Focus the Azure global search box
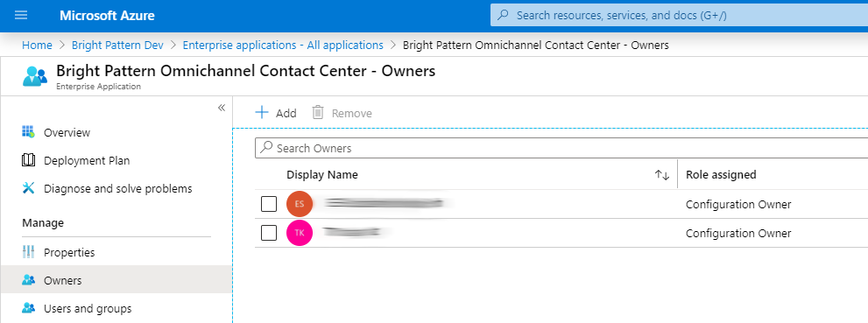The height and width of the screenshot is (323, 868). [679, 16]
